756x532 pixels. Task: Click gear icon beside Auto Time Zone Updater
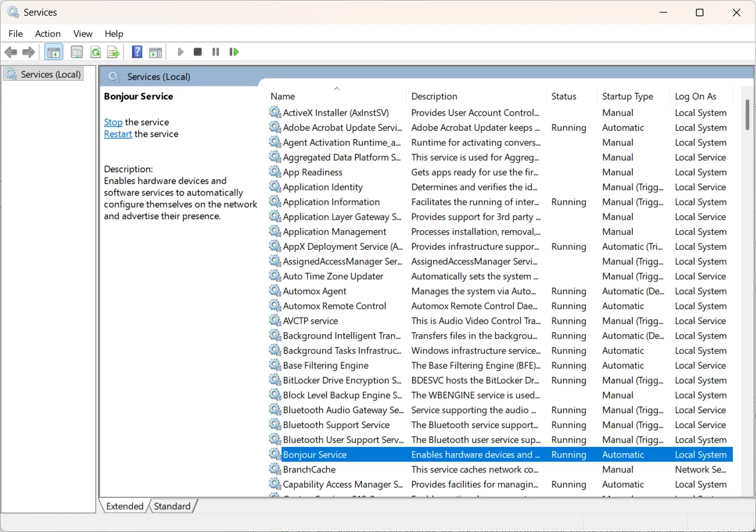(275, 276)
